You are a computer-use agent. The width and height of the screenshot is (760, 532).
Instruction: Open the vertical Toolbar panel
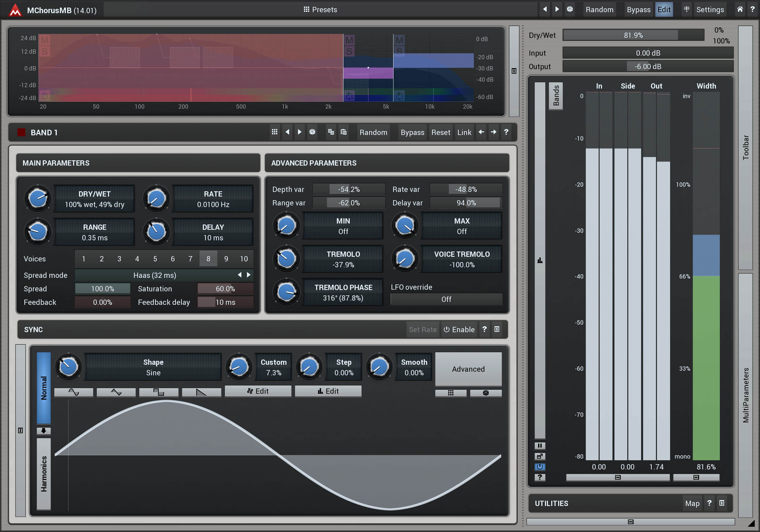[x=746, y=147]
